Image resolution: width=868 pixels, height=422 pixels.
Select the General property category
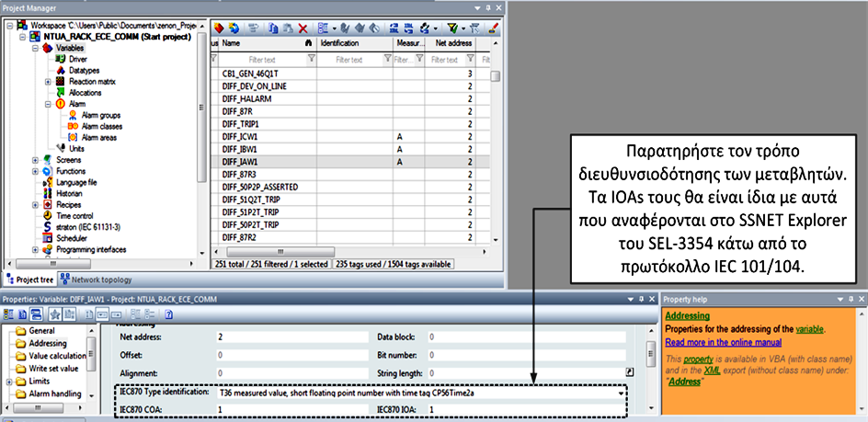click(x=41, y=331)
